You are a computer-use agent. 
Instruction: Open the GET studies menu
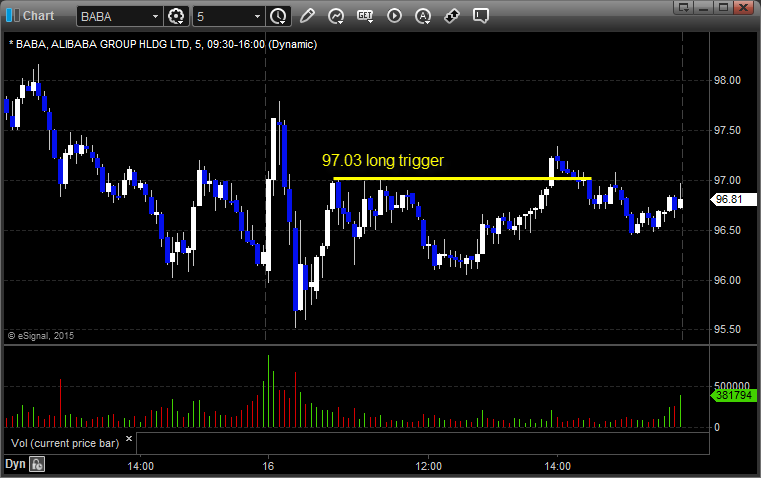pos(365,16)
